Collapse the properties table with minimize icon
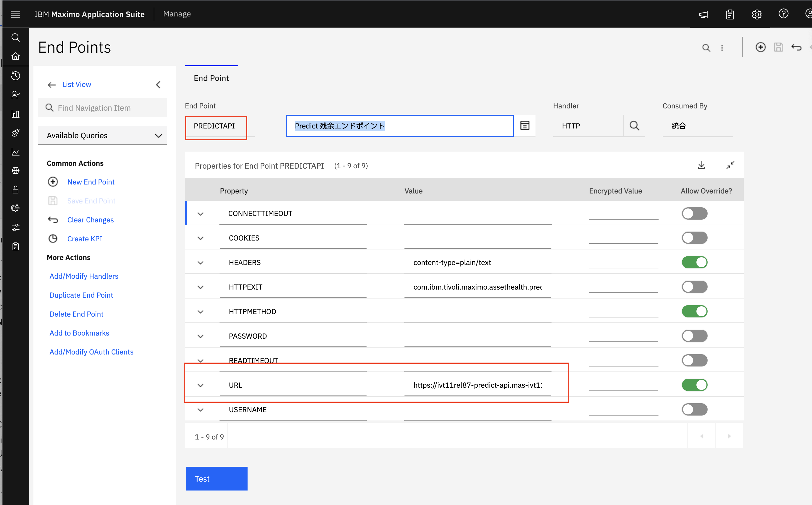The height and width of the screenshot is (505, 812). tap(730, 165)
